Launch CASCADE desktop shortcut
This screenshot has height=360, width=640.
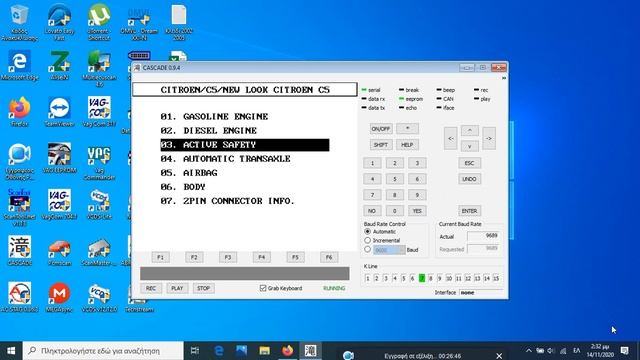coord(19,251)
